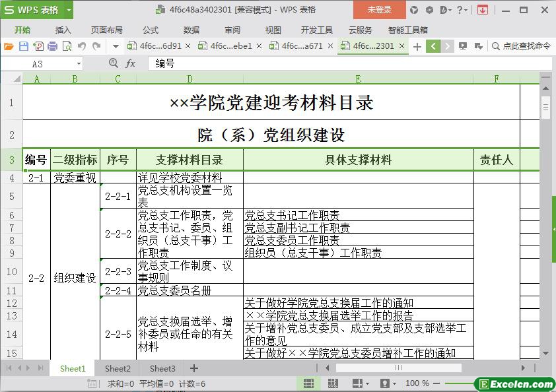Click the print icon in the toolbar
556x392 pixels.
pyautogui.click(x=52, y=46)
